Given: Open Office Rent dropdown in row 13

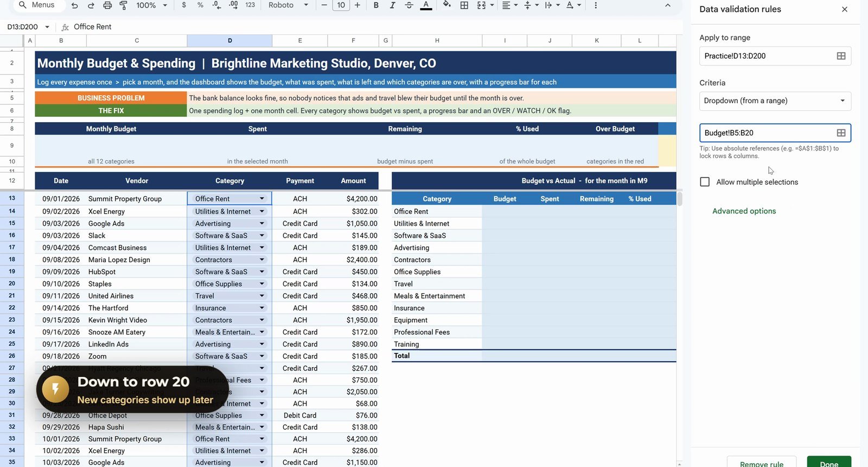Looking at the screenshot, I should [x=262, y=199].
